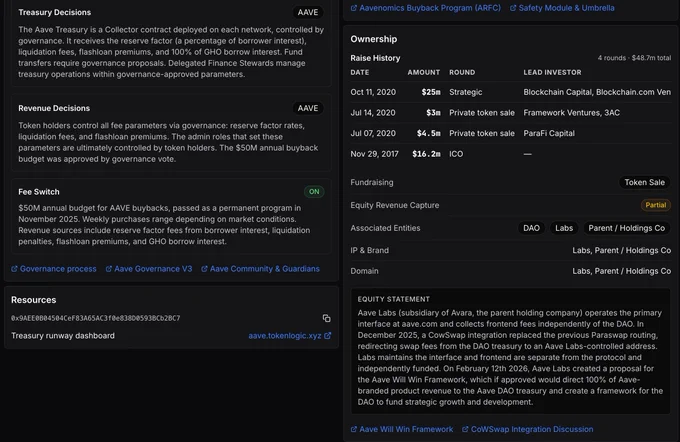Click the IP & Brand row label

click(x=369, y=251)
